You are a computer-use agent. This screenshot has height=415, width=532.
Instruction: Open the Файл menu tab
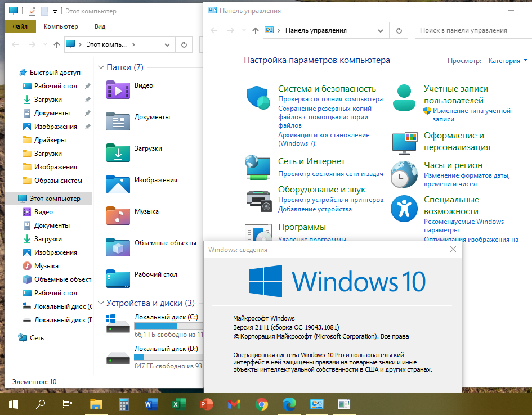(x=20, y=26)
